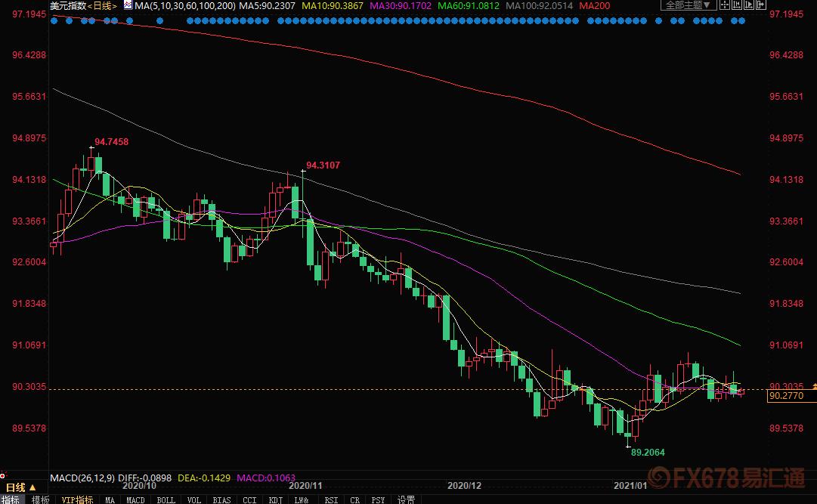The height and width of the screenshot is (504, 817).
Task: Expand the 日线 period selector
Action: (21, 488)
